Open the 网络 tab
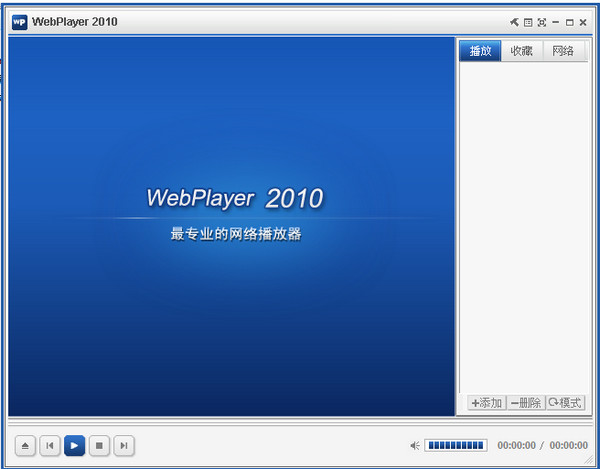The height and width of the screenshot is (469, 600). coord(563,51)
